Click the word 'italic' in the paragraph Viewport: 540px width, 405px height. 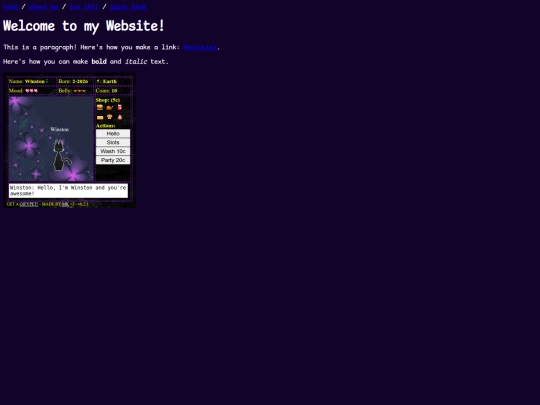pos(136,62)
